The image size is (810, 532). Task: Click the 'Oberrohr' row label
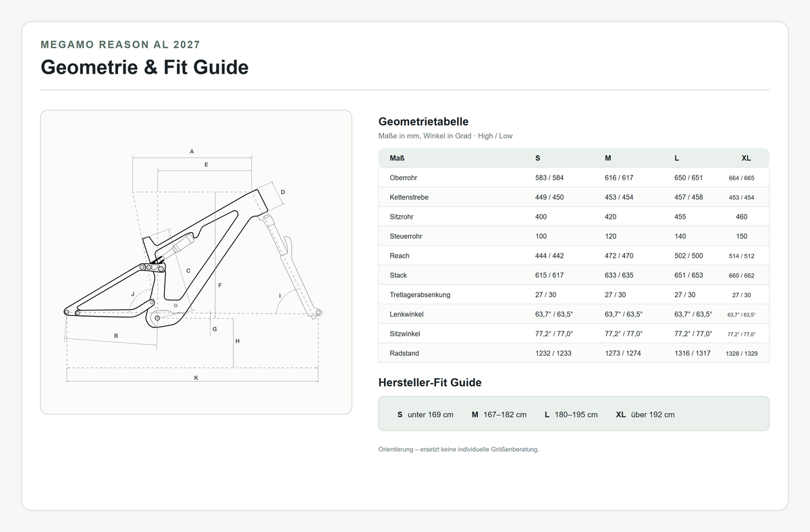[404, 178]
